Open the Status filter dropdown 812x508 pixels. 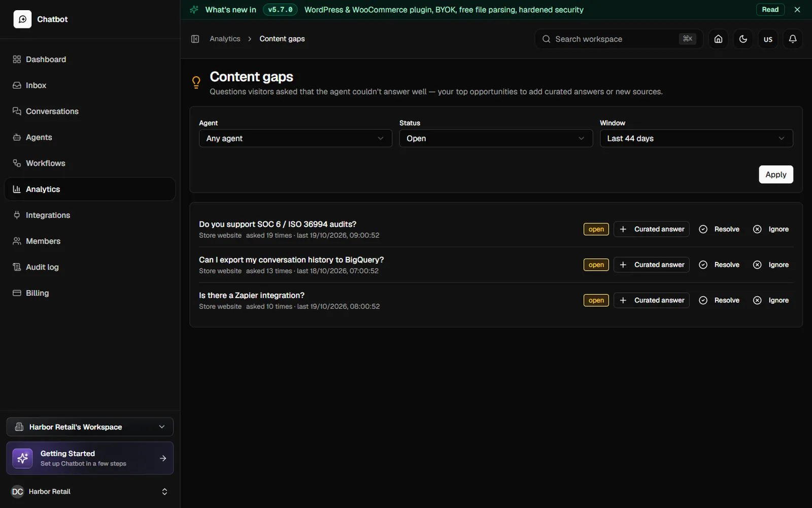pyautogui.click(x=496, y=138)
